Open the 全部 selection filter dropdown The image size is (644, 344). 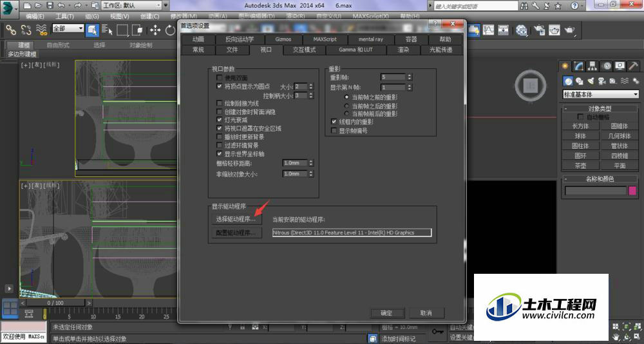(68, 28)
